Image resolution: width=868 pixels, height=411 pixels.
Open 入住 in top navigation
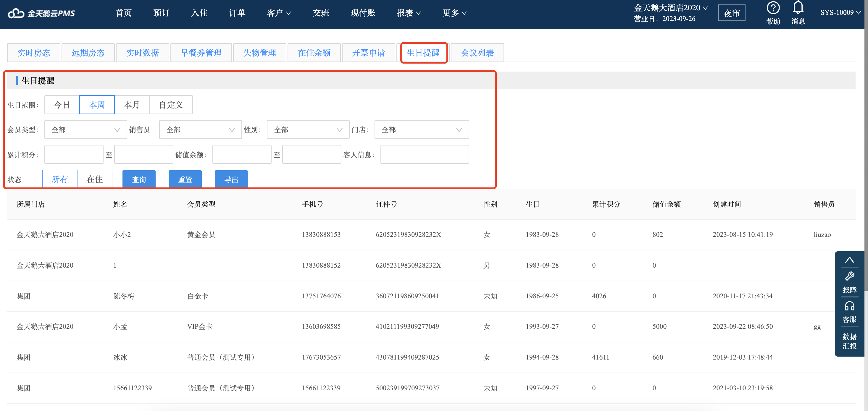pos(199,13)
